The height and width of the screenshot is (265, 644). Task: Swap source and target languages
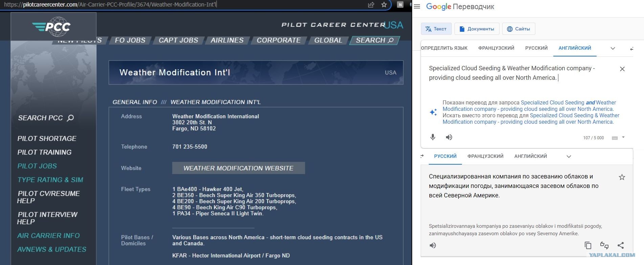(x=631, y=49)
